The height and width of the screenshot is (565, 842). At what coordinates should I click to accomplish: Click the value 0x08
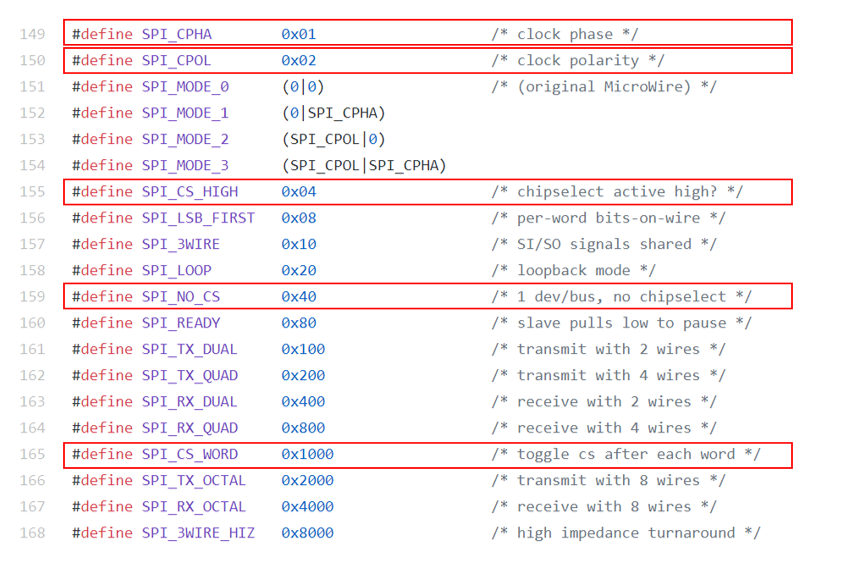point(299,218)
